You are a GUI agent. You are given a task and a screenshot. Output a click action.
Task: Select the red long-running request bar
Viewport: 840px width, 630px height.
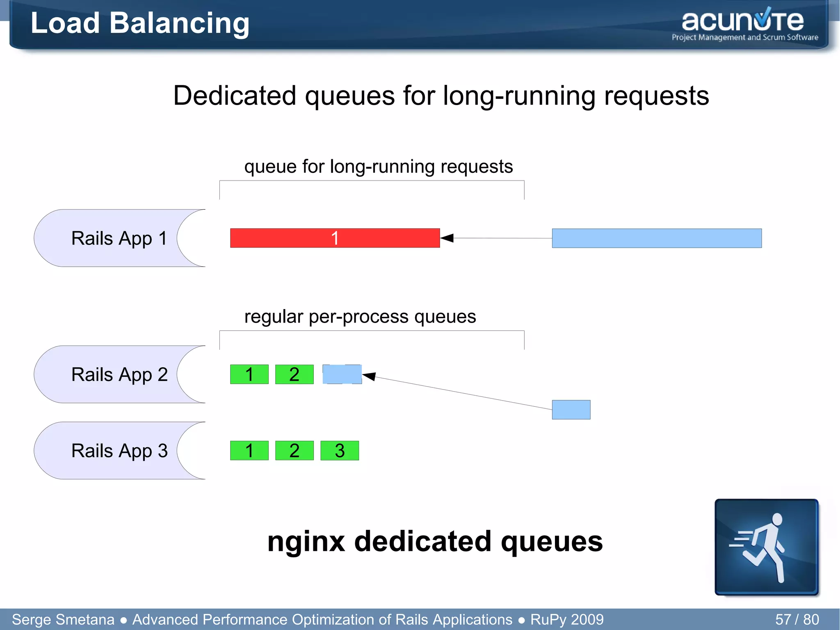click(335, 238)
